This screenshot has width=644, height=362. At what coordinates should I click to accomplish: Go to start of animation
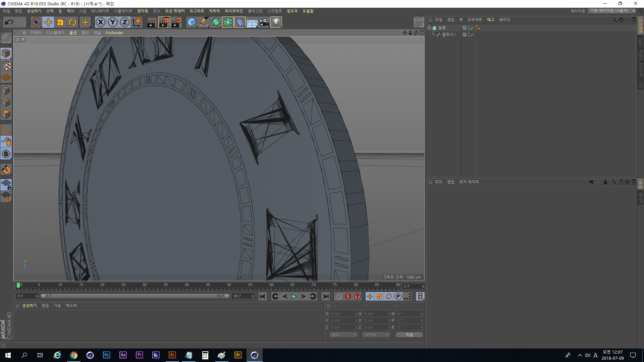(x=263, y=296)
